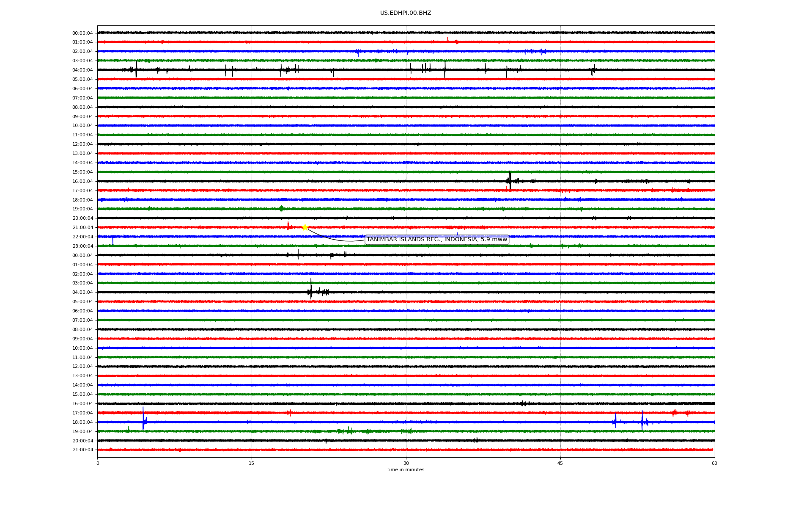Click the top 16:00:04 time label

[82, 182]
